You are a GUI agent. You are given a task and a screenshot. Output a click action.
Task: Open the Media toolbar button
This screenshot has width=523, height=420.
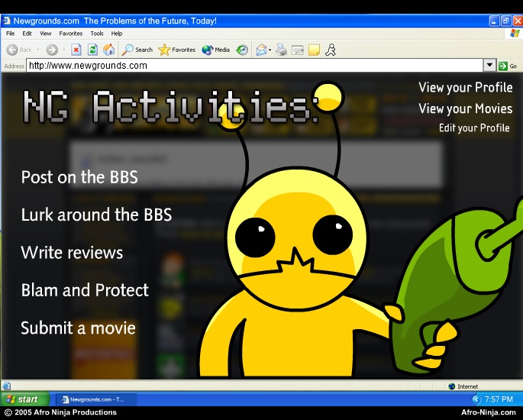click(216, 50)
